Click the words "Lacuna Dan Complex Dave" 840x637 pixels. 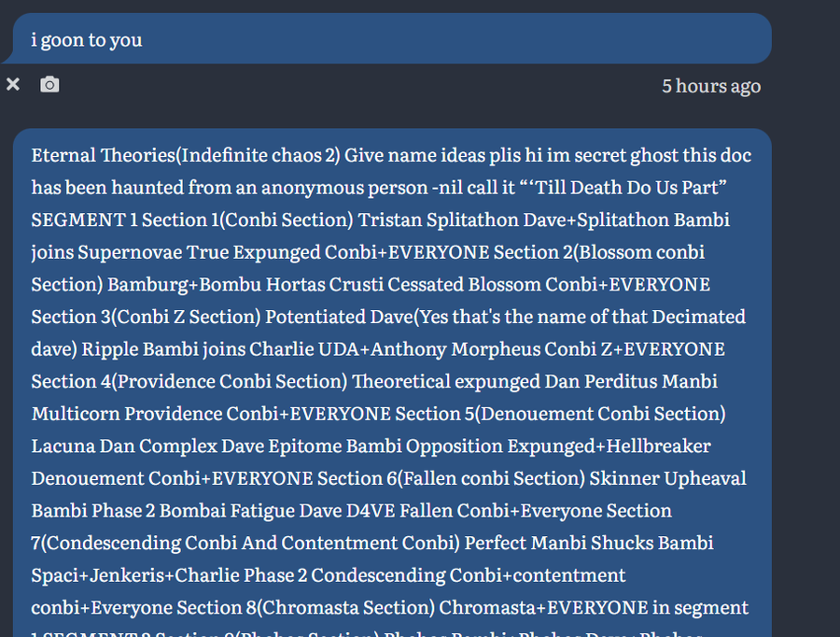click(x=147, y=446)
